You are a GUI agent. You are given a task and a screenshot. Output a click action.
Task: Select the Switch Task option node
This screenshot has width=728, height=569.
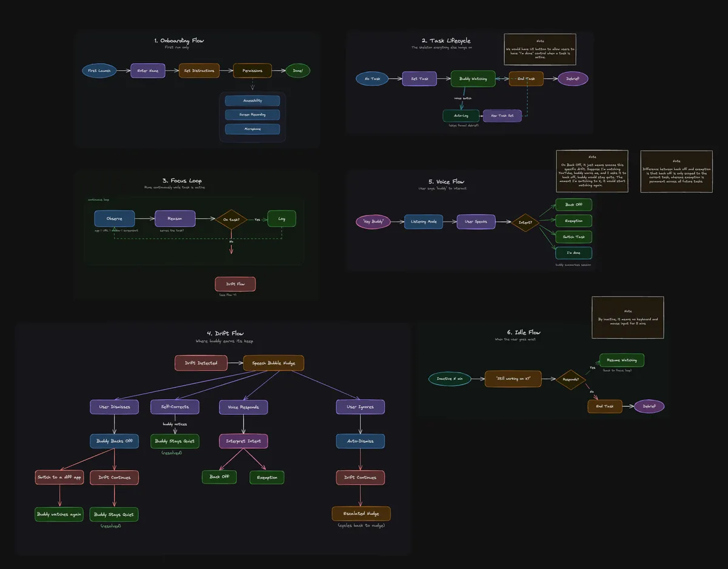(574, 237)
